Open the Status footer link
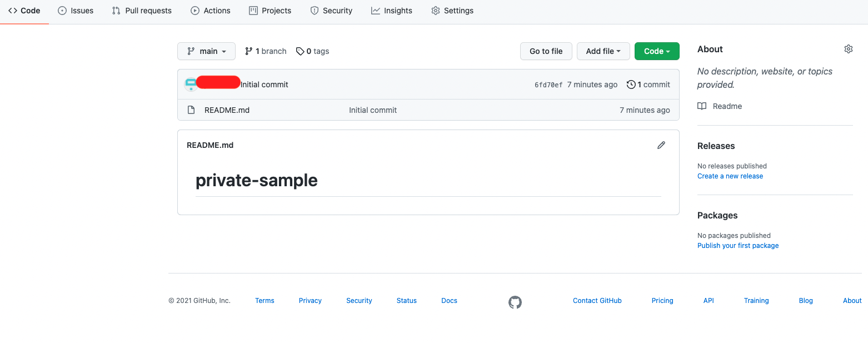Viewport: 868px width, 343px height. pyautogui.click(x=407, y=301)
